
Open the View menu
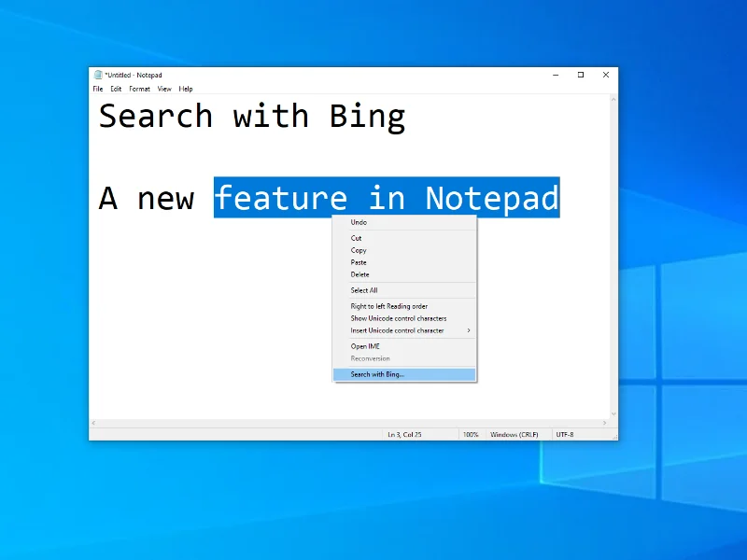[164, 89]
